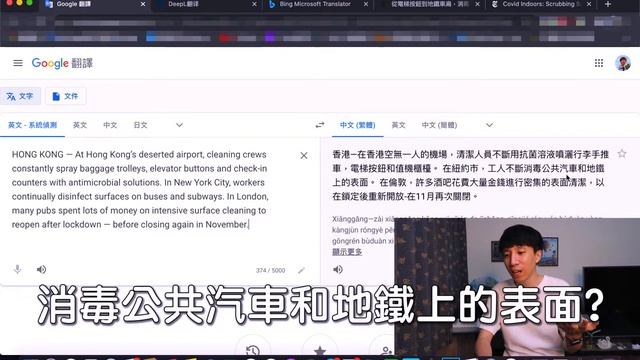
Task: Switch to the 從電梯按鈕到地鐵車廂 browser tab
Action: click(429, 4)
